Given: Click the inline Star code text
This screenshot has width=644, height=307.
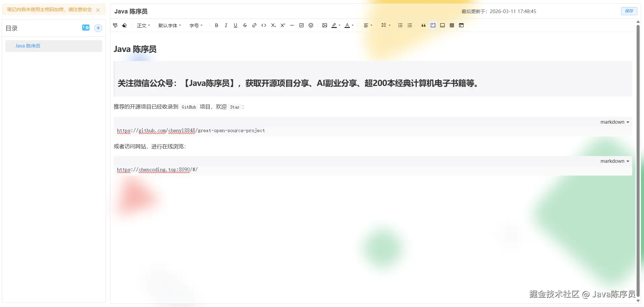Looking at the screenshot, I should (x=235, y=107).
